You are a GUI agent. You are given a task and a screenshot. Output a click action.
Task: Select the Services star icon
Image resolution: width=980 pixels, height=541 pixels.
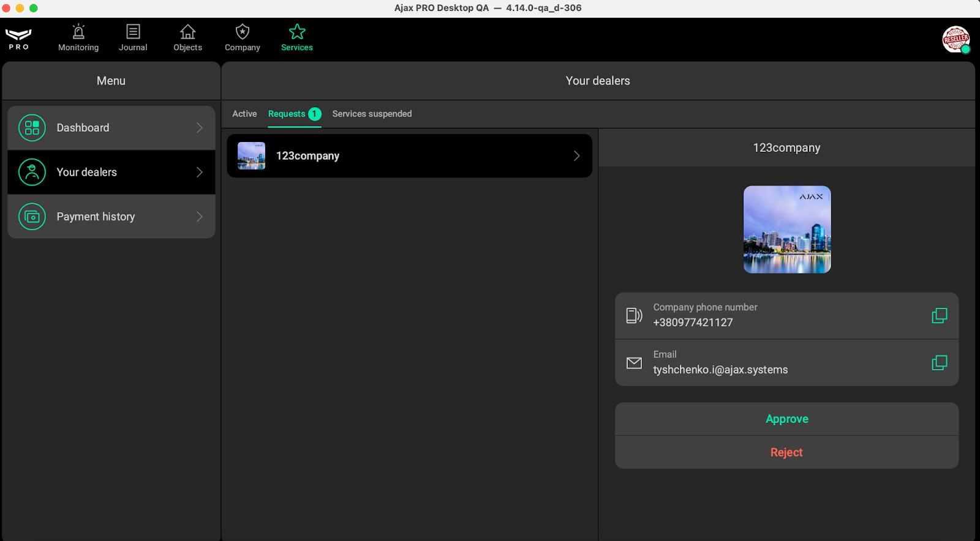pos(297,32)
